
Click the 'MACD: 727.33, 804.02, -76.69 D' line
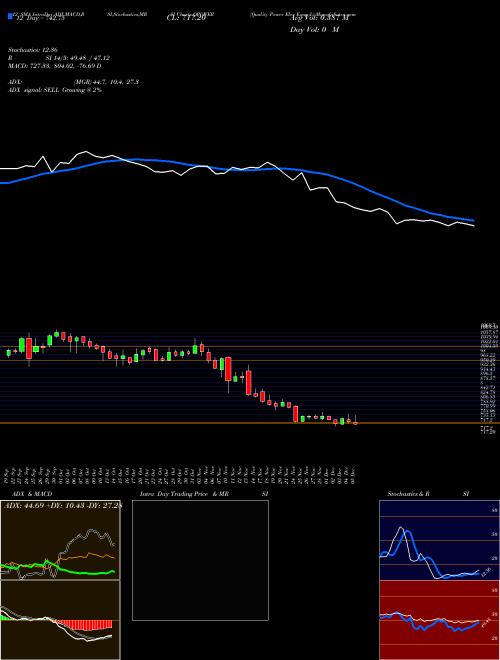[55, 66]
